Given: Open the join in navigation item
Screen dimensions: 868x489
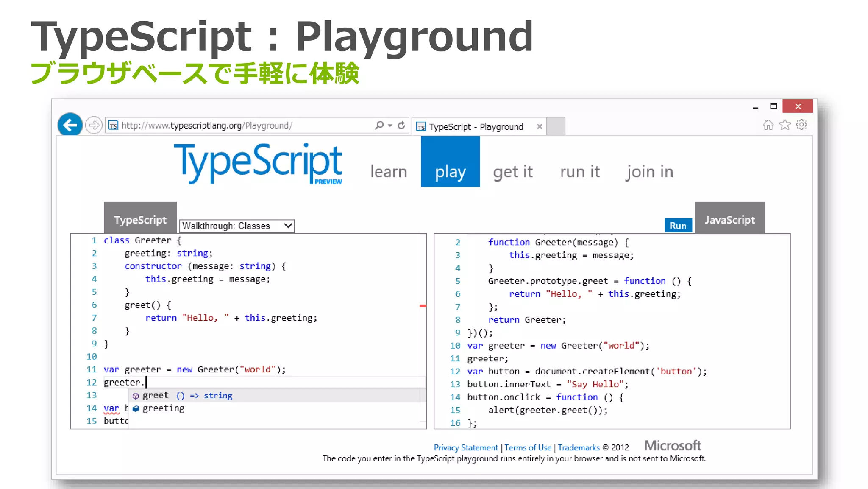Looking at the screenshot, I should [650, 172].
